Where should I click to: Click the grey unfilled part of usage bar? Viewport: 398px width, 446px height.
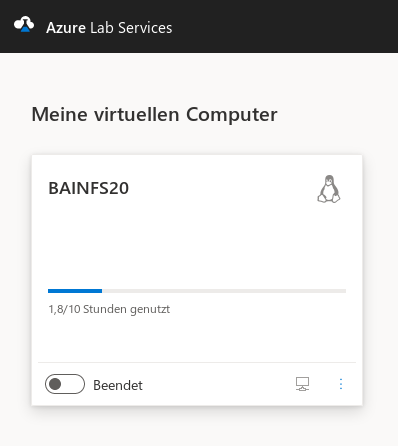(x=224, y=291)
